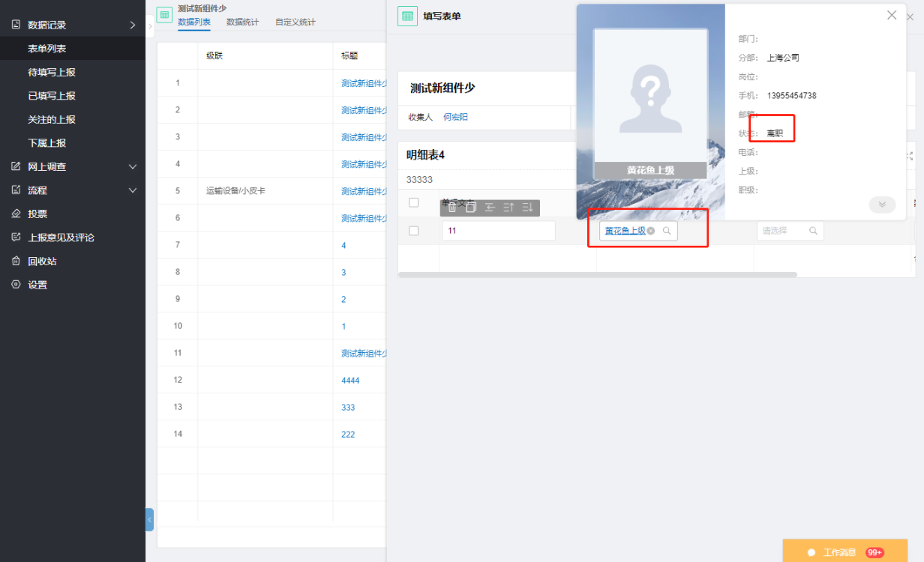Screen dimensions: 924x562
Task: Collapse sidebar with blue left-arrow handle
Action: [149, 519]
